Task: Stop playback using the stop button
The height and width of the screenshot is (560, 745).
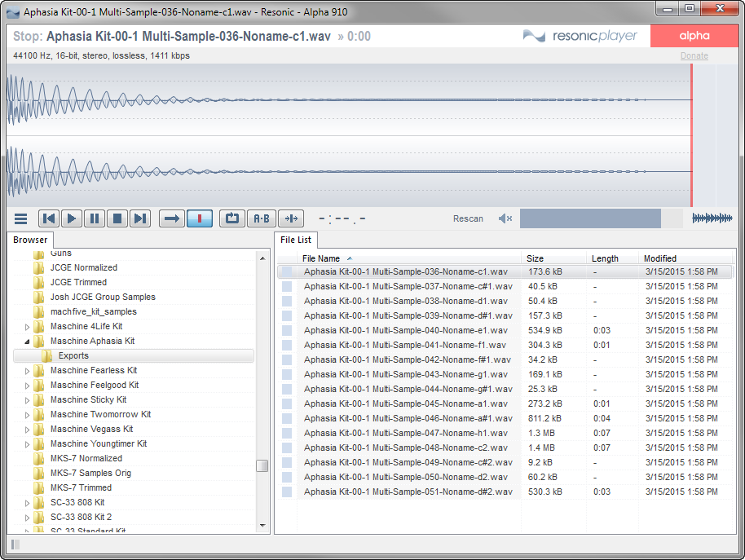Action: pos(117,218)
